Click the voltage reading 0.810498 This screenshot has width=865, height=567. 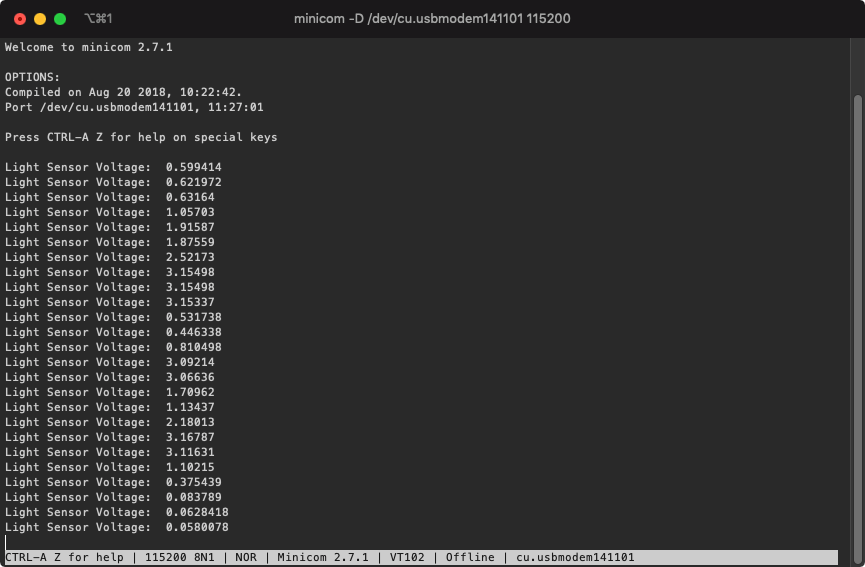[x=194, y=347]
